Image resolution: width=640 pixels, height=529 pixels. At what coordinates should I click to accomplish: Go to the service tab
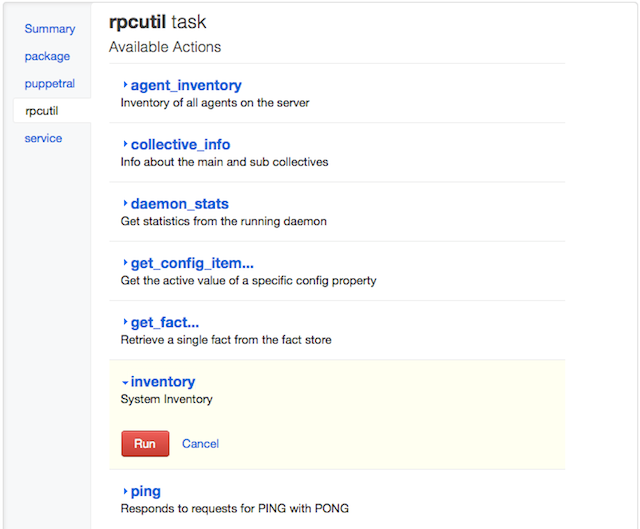pyautogui.click(x=44, y=138)
